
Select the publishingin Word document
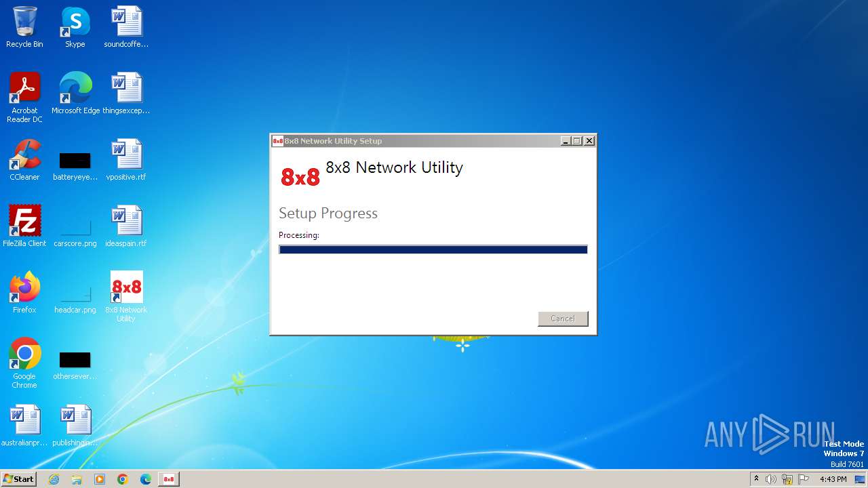75,426
